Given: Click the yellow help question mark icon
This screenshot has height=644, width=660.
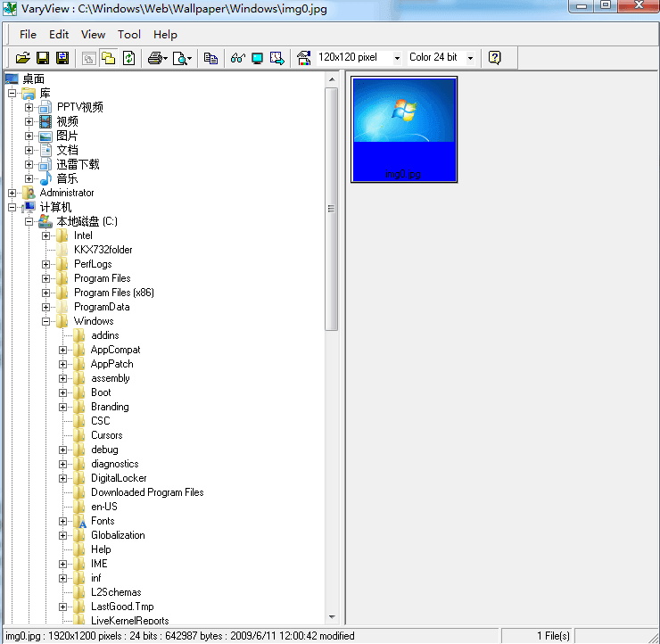Looking at the screenshot, I should pyautogui.click(x=495, y=58).
